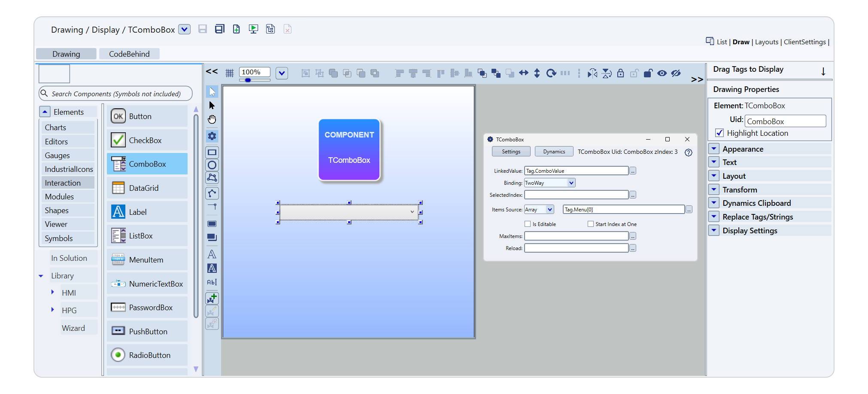Screen dimensions: 868x394
Task: Toggle the Highlight Location checkbox
Action: pyautogui.click(x=719, y=133)
